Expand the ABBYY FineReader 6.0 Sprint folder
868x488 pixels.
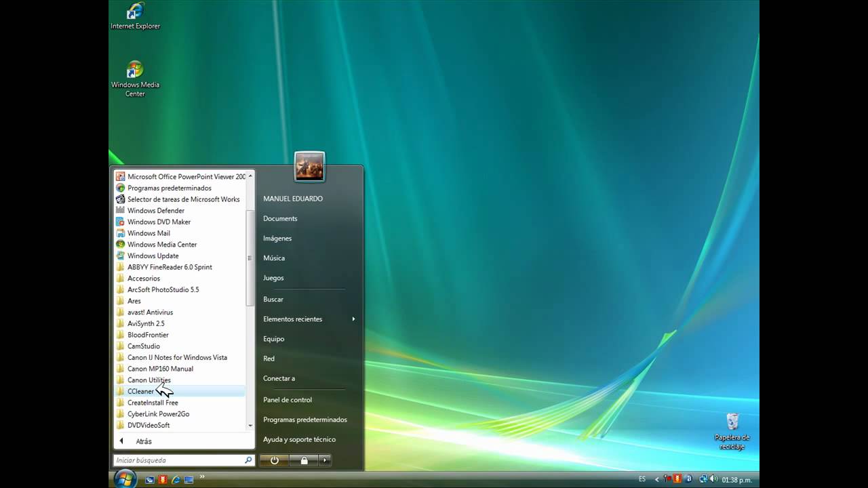[180, 267]
